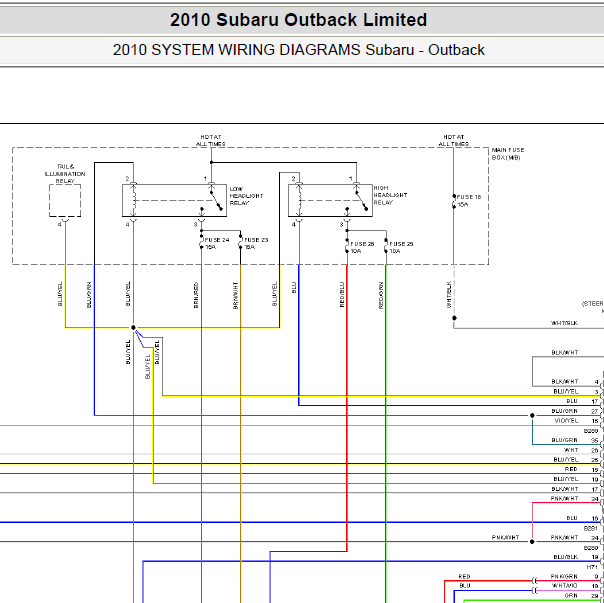
Task: Click the "BLU/YEL" label at pin 25
Action: tap(565, 460)
